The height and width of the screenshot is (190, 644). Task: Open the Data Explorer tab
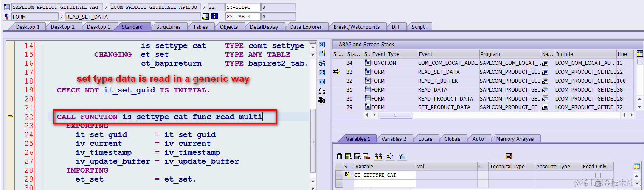coord(306,27)
